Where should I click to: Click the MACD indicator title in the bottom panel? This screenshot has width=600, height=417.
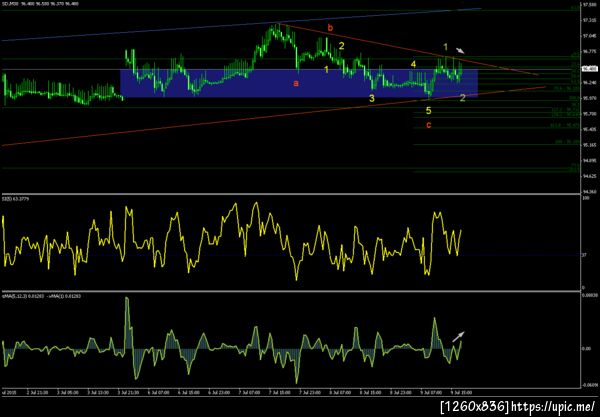(41, 296)
